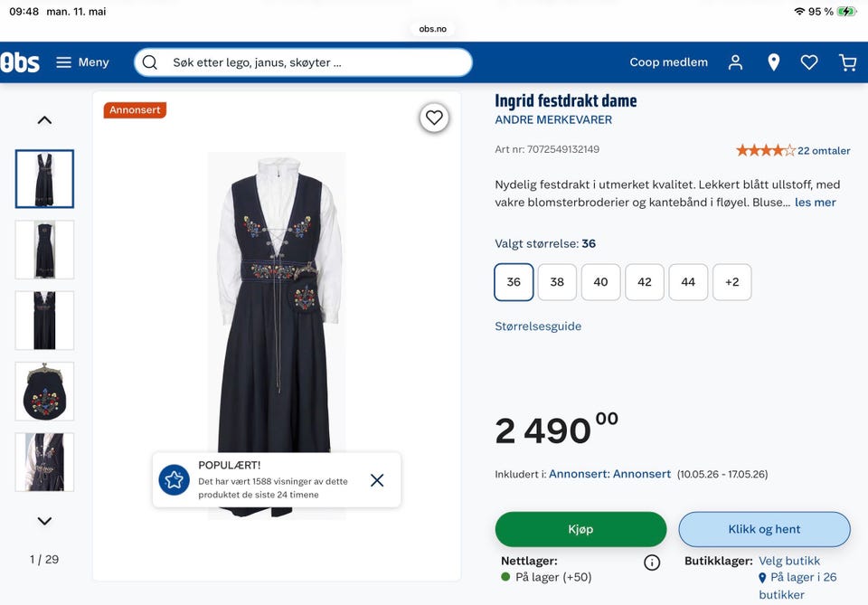Image resolution: width=868 pixels, height=605 pixels.
Task: Show next thumbnails with down chevron
Action: pos(45,521)
